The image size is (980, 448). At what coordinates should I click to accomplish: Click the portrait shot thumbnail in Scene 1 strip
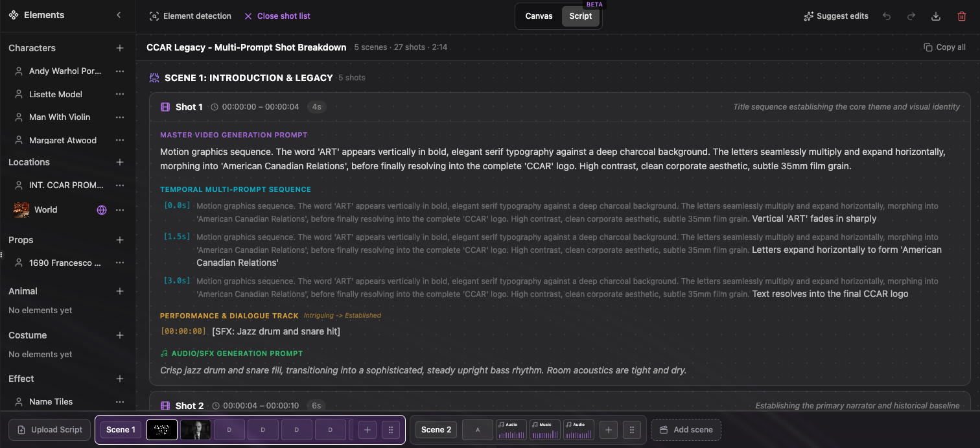[x=195, y=429]
